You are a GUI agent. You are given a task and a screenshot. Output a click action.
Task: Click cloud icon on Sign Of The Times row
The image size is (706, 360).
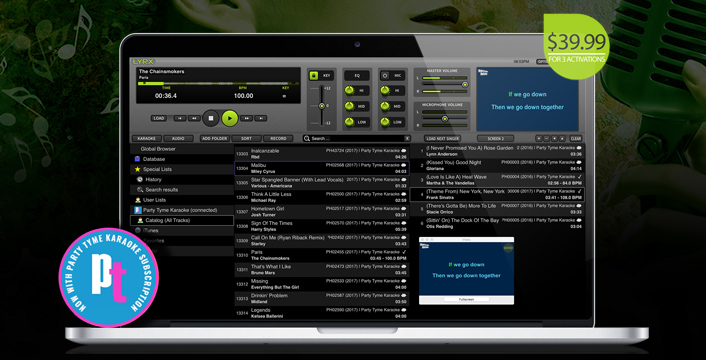pos(403,223)
